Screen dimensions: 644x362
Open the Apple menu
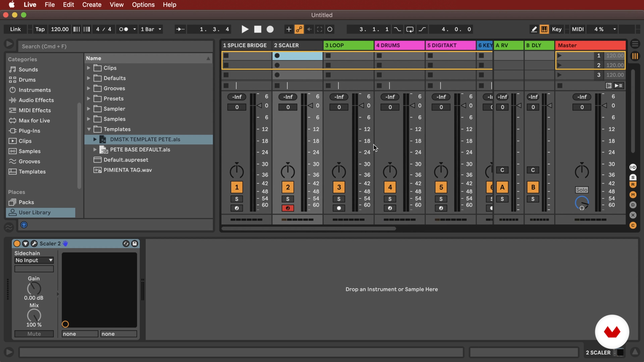pos(12,5)
